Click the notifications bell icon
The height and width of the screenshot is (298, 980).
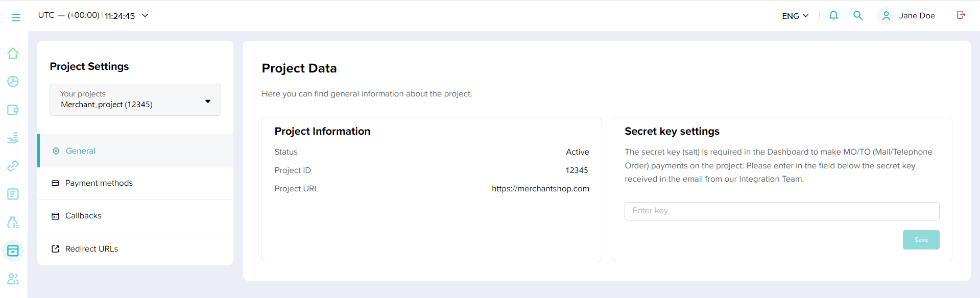pyautogui.click(x=833, y=16)
